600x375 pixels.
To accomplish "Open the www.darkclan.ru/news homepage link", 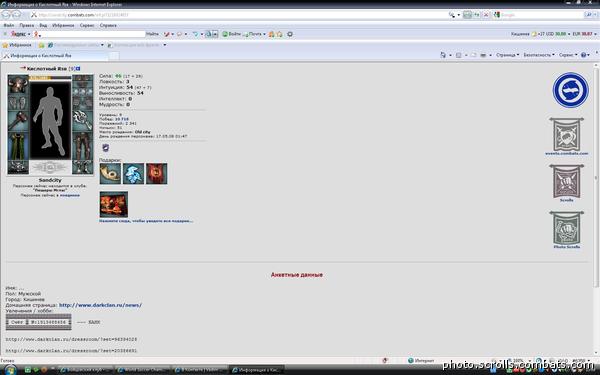I will tap(100, 305).
